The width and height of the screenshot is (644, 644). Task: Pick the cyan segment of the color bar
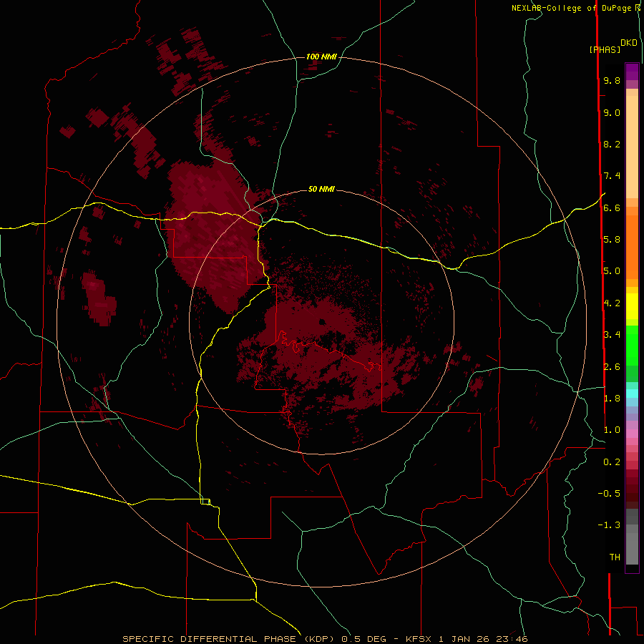click(x=632, y=394)
